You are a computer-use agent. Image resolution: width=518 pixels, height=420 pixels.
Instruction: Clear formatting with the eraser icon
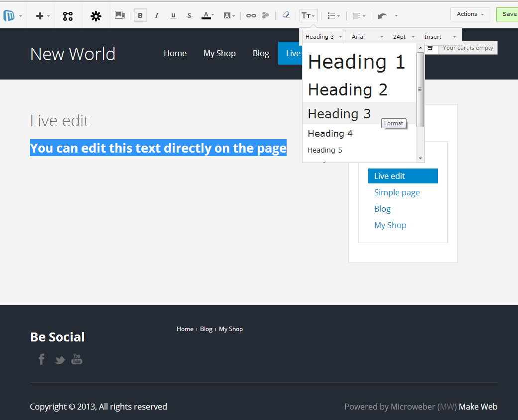286,15
